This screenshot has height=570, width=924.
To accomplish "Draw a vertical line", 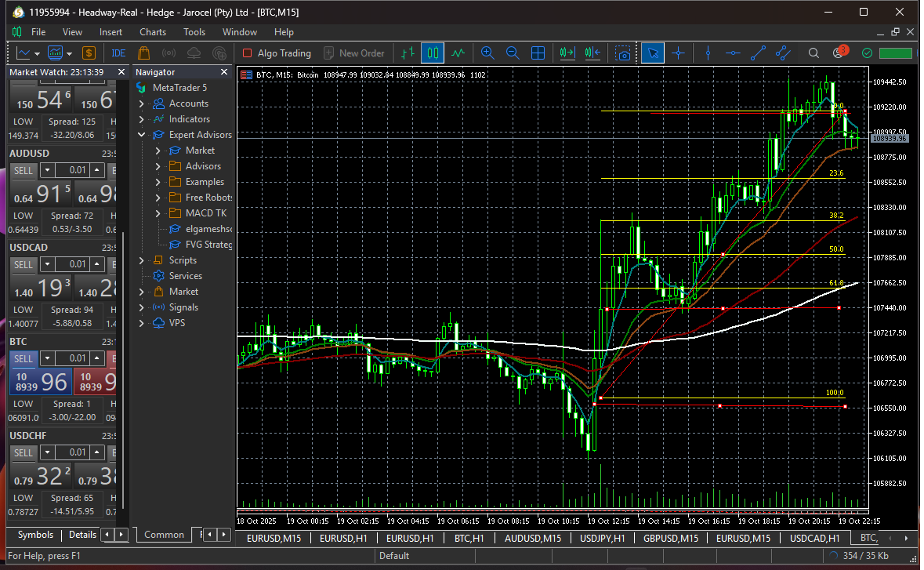I will pyautogui.click(x=708, y=53).
